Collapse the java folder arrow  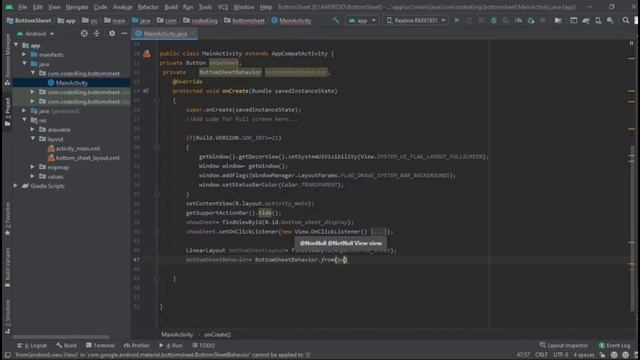[24, 64]
